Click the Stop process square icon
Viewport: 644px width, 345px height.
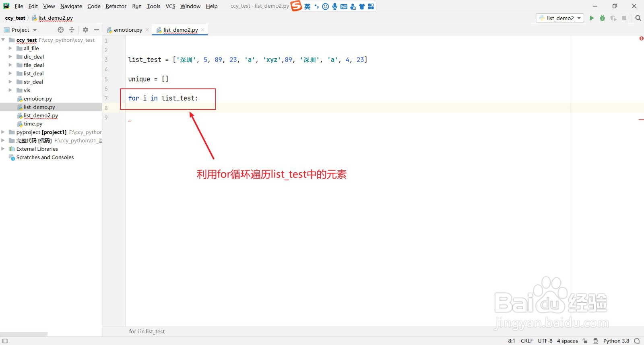[x=624, y=18]
